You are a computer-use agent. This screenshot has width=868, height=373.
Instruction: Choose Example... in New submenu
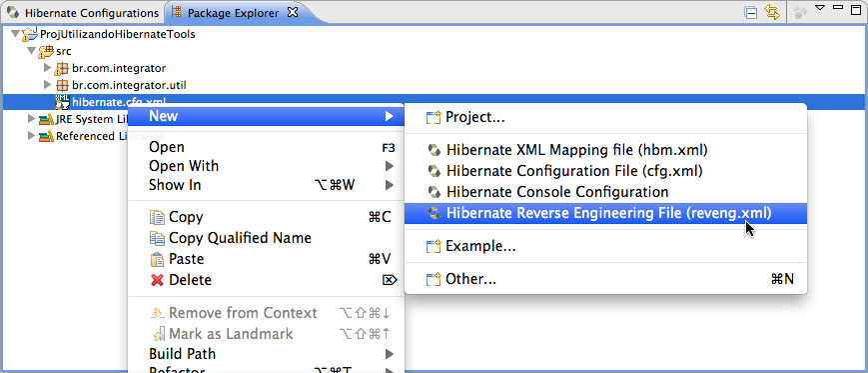pyautogui.click(x=605, y=247)
